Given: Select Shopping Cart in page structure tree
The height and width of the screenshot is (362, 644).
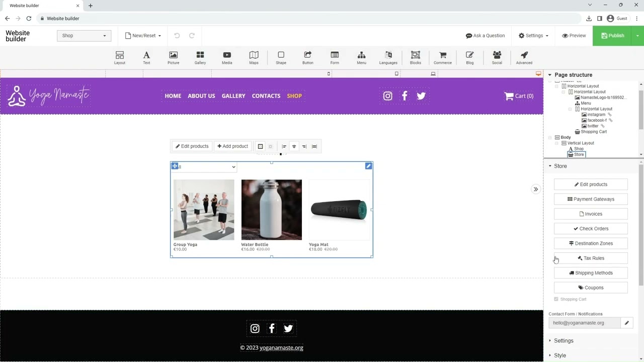Looking at the screenshot, I should point(594,132).
